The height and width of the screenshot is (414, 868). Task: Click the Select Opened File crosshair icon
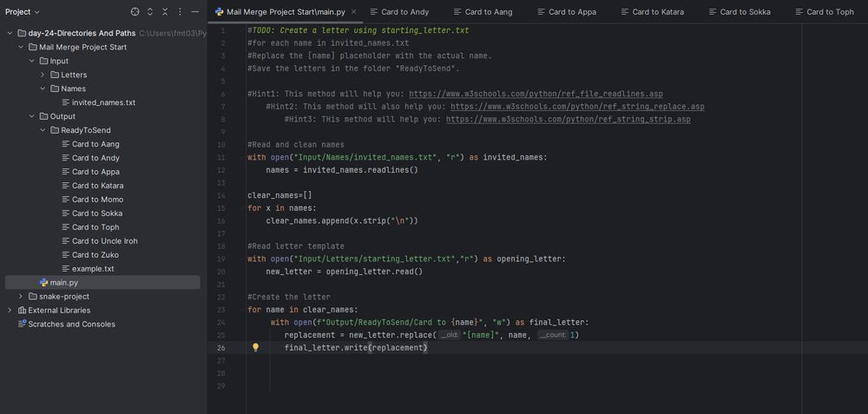point(135,11)
